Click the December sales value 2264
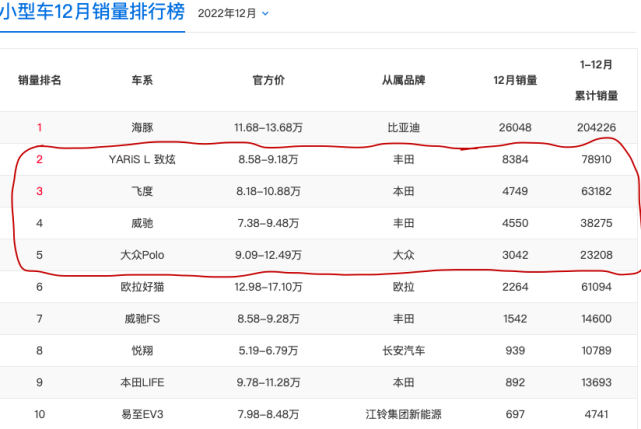Viewport: 641px width, 429px height. tap(515, 287)
